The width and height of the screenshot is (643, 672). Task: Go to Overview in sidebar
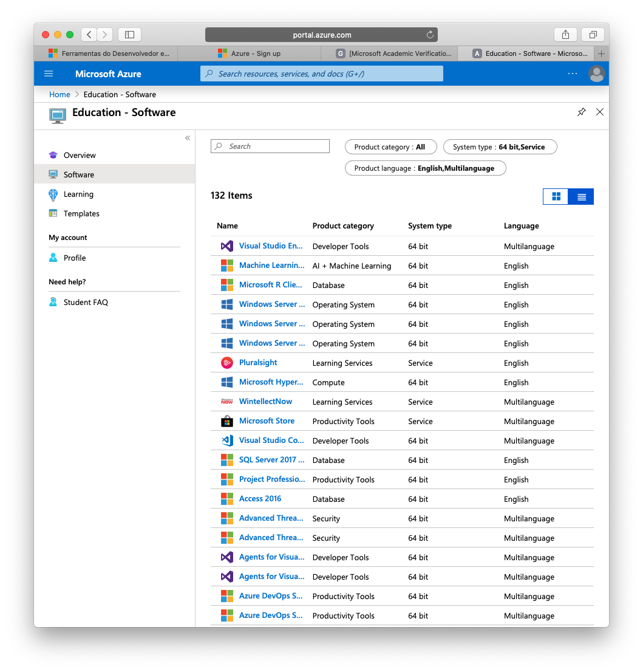click(x=80, y=155)
